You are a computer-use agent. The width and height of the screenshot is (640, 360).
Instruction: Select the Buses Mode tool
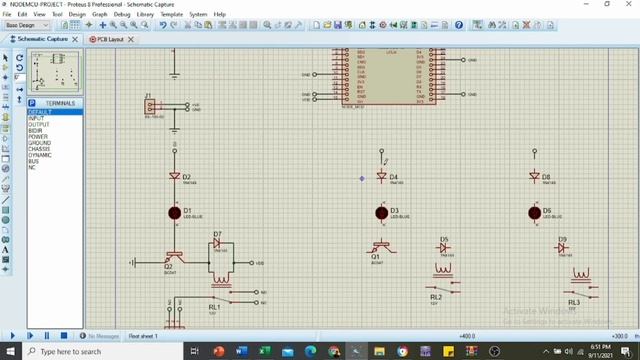click(x=5, y=107)
